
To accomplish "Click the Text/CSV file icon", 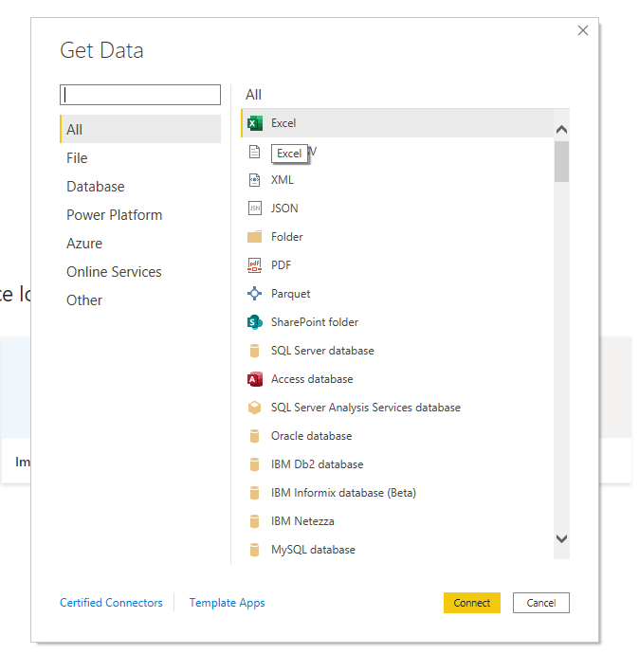I will point(255,152).
